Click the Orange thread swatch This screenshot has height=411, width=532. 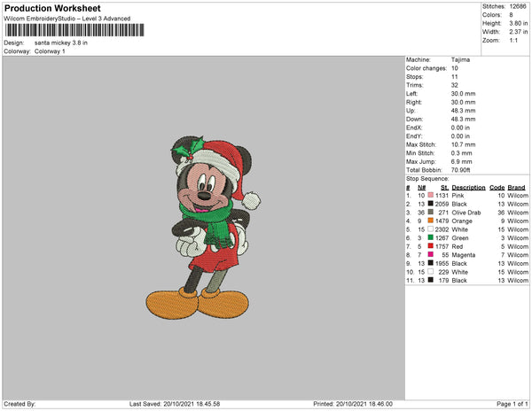pos(431,221)
